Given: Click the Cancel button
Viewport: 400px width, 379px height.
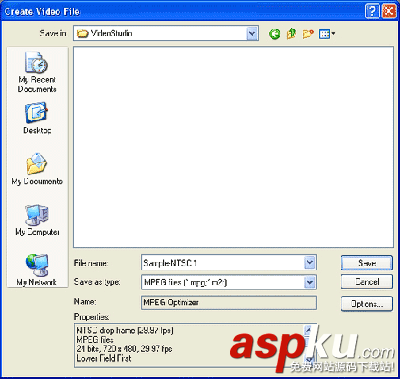Looking at the screenshot, I should [x=367, y=282].
